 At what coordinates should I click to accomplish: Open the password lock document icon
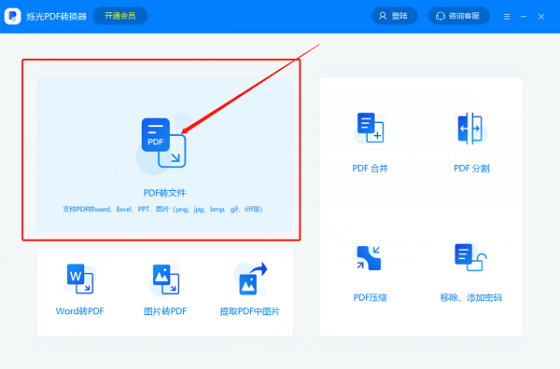(471, 257)
